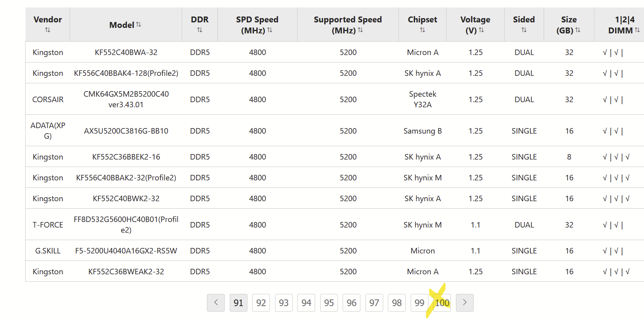The height and width of the screenshot is (323, 644).
Task: Click DUAL in CORSAIR row
Action: tap(524, 99)
